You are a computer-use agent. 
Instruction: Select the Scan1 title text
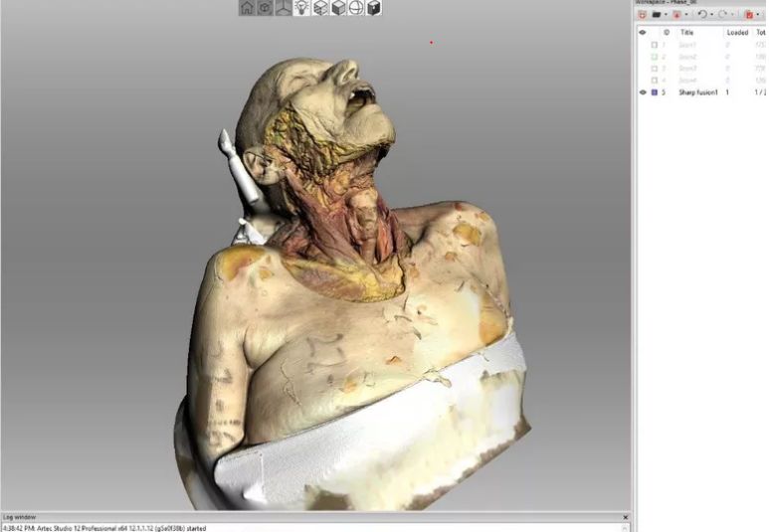(687, 45)
